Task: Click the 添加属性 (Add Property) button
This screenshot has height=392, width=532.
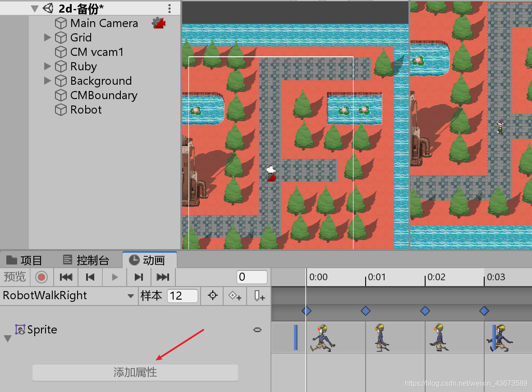Action: 135,372
